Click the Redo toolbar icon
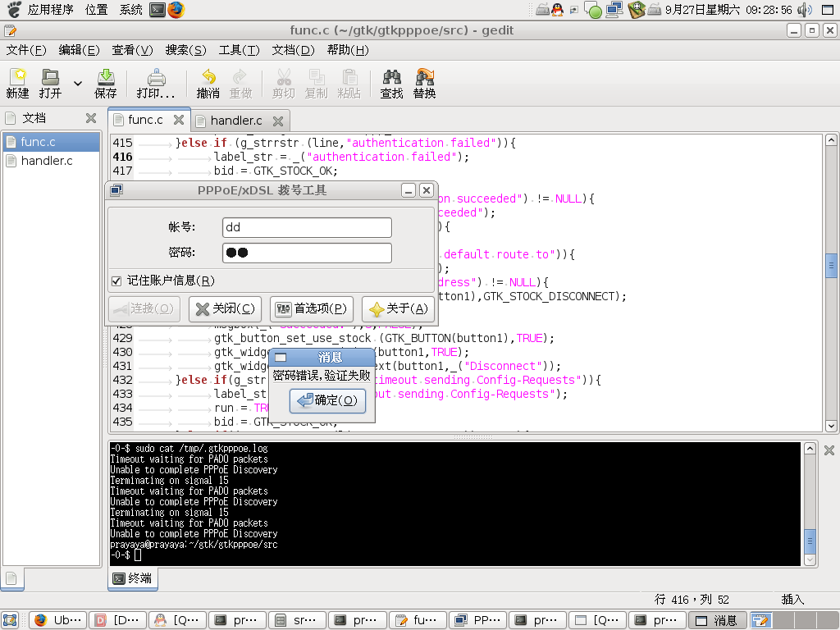 (x=240, y=84)
